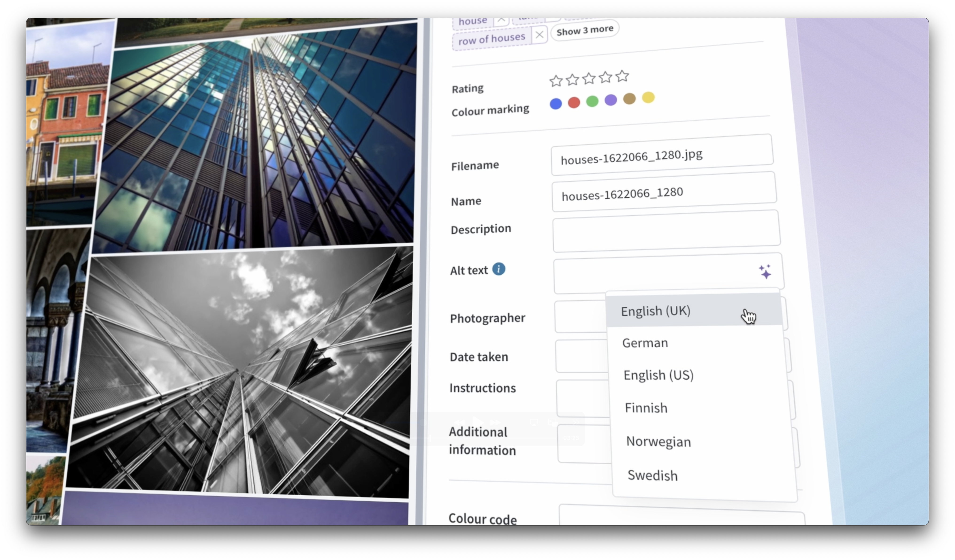Click the first rating star
Screen dimensions: 955x560
tap(556, 81)
